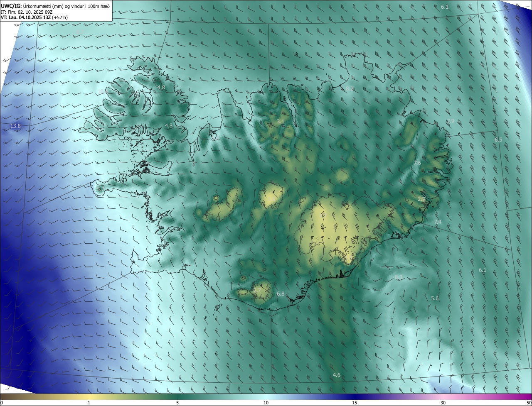Click the 6.1 value label at the map's top edge
532x406 pixels.
click(x=445, y=7)
